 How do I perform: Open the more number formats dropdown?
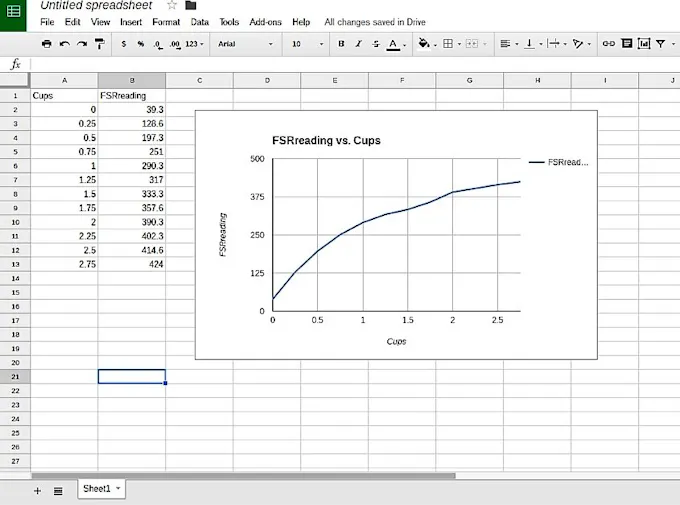click(x=194, y=44)
